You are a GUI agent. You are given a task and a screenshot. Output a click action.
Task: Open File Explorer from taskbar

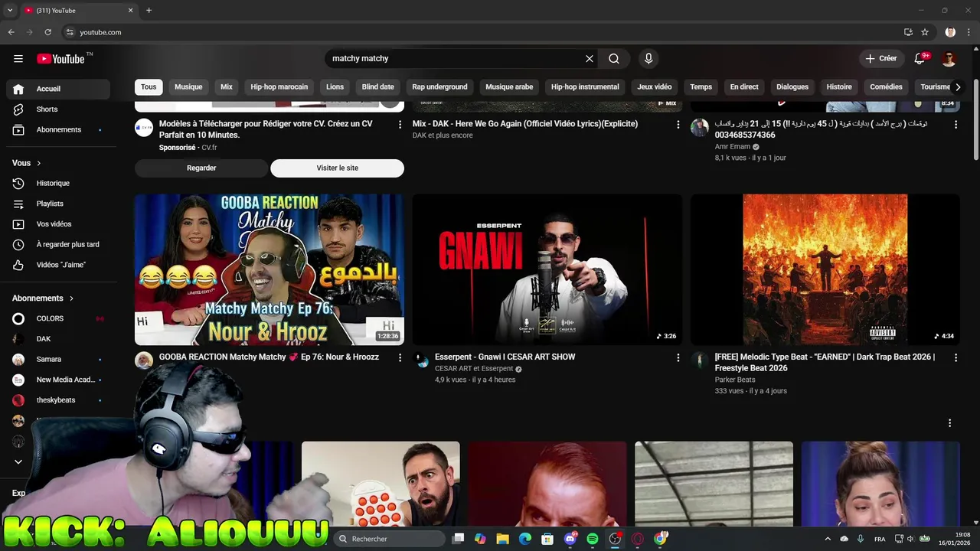click(x=502, y=539)
